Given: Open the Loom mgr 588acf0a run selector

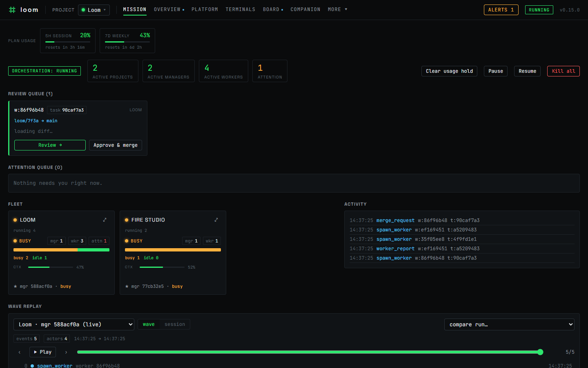Looking at the screenshot, I should coord(74,324).
